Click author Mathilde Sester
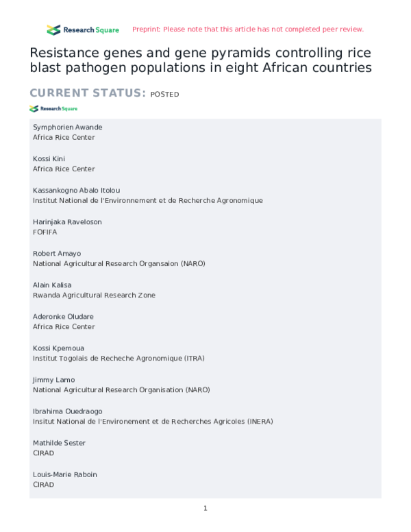 (59, 443)
